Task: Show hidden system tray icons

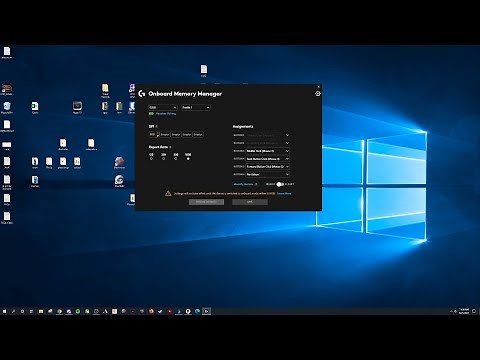Action: point(451,311)
